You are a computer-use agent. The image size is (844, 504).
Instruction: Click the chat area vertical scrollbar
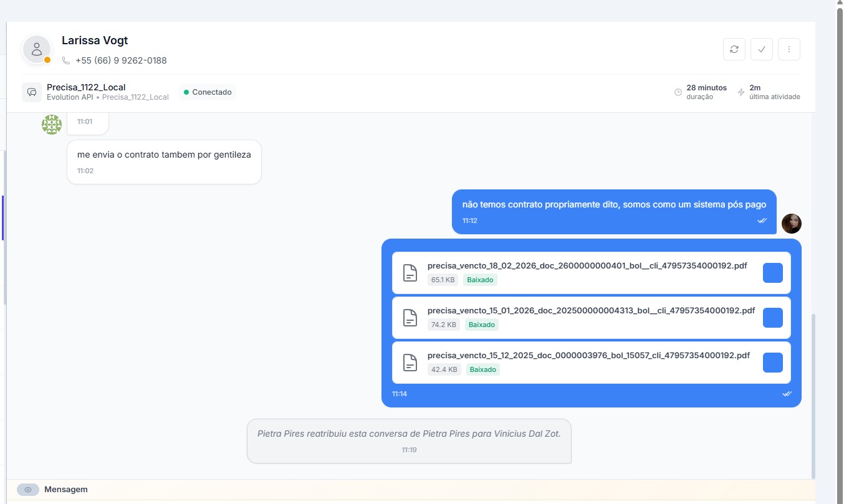tap(812, 392)
